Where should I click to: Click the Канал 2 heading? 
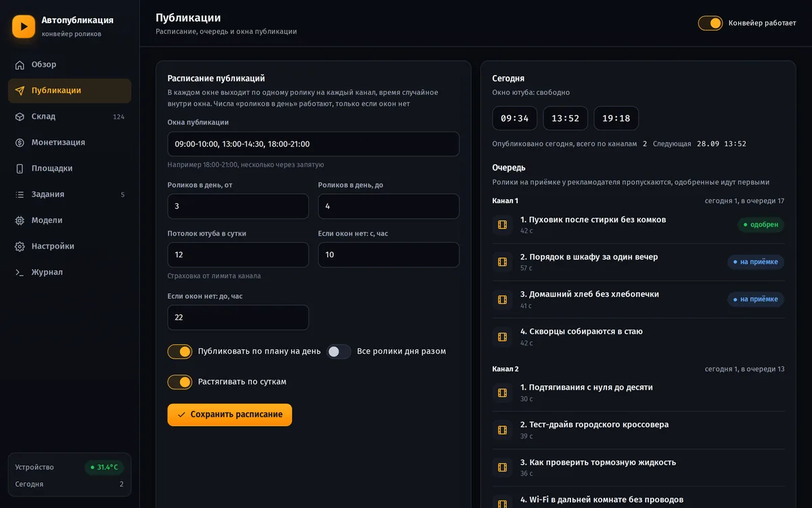tap(505, 369)
